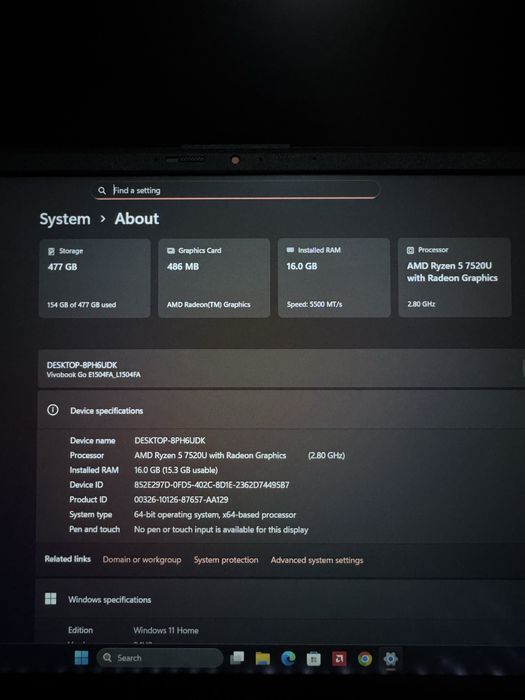Viewport: 525px width, 700px height.
Task: Open System protection link
Action: pyautogui.click(x=226, y=560)
